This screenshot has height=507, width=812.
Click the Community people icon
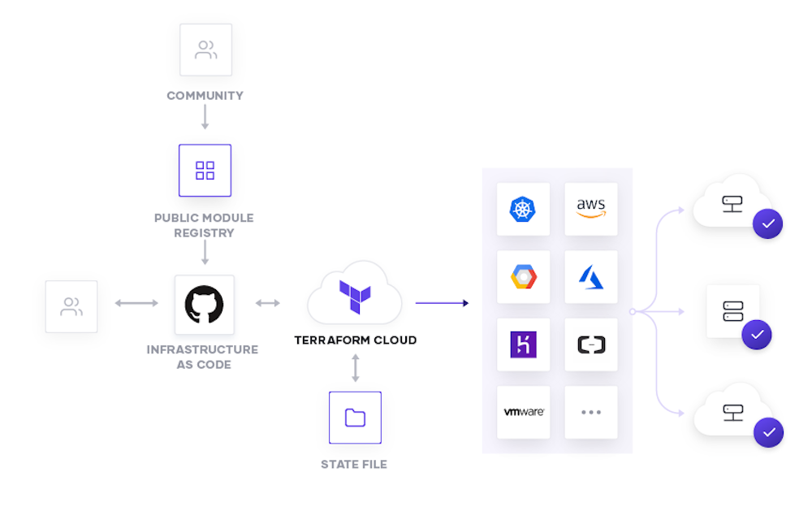point(205,50)
